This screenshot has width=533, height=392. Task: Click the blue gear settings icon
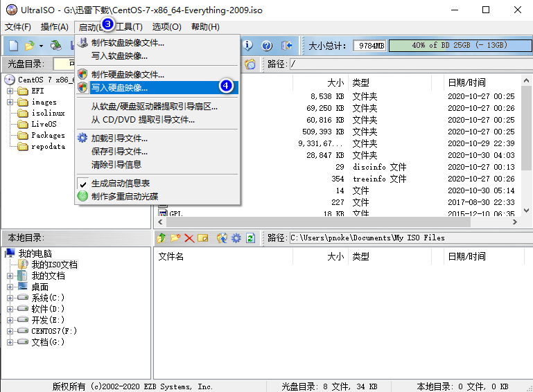coord(236,238)
